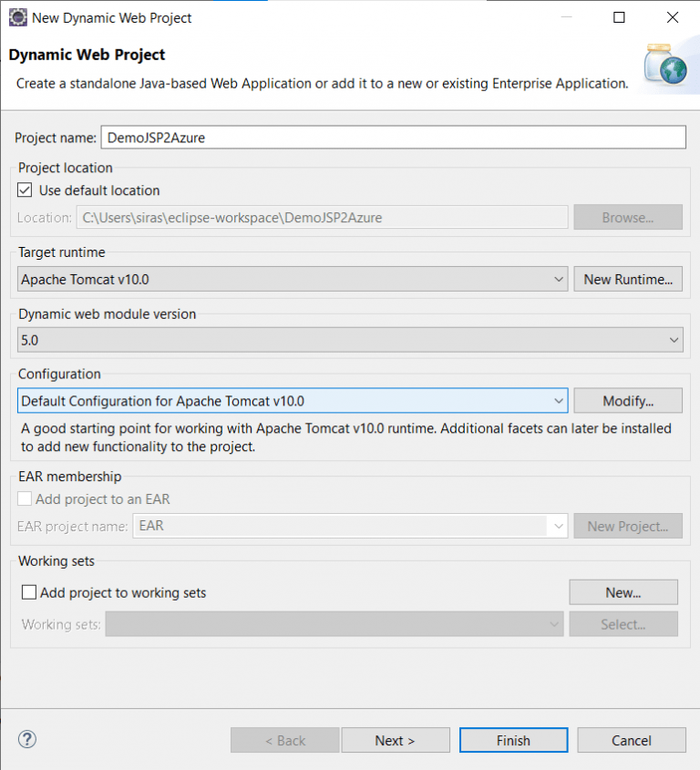700x770 pixels.
Task: Proceed with the Next button
Action: click(x=396, y=740)
